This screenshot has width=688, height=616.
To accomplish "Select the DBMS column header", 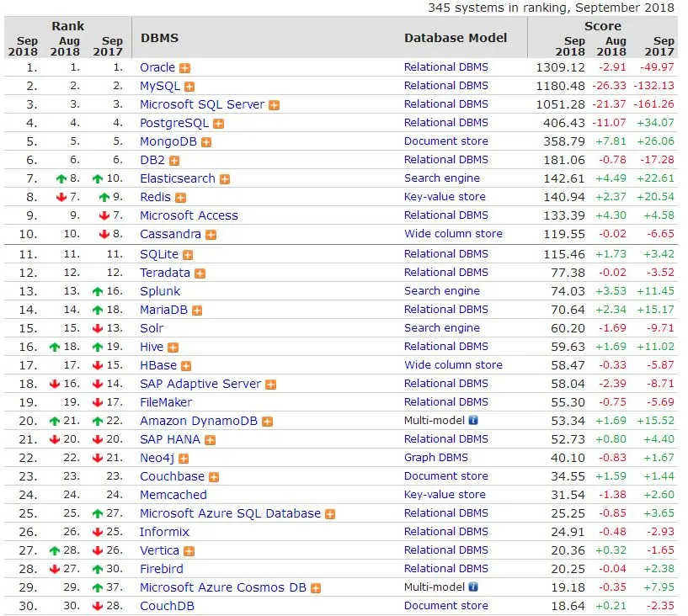I will click(160, 38).
